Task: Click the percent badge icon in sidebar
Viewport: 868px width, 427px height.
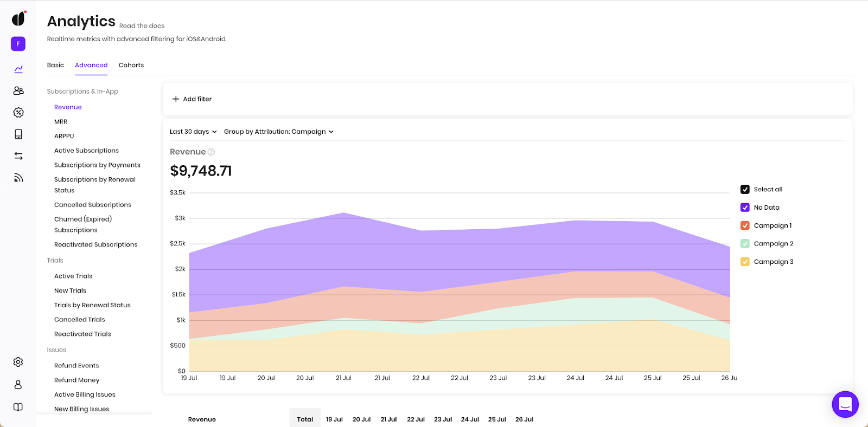Action: point(18,113)
